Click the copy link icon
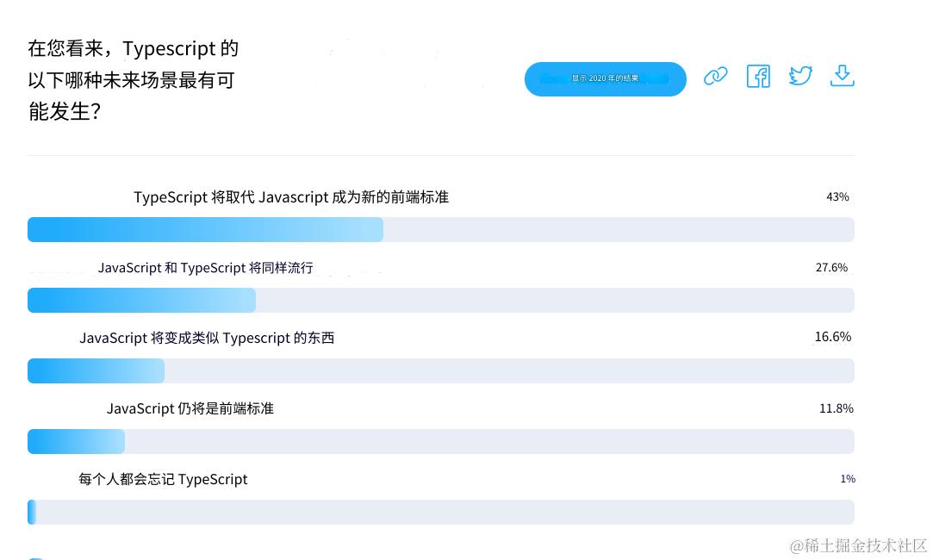This screenshot has width=933, height=560. (x=715, y=77)
